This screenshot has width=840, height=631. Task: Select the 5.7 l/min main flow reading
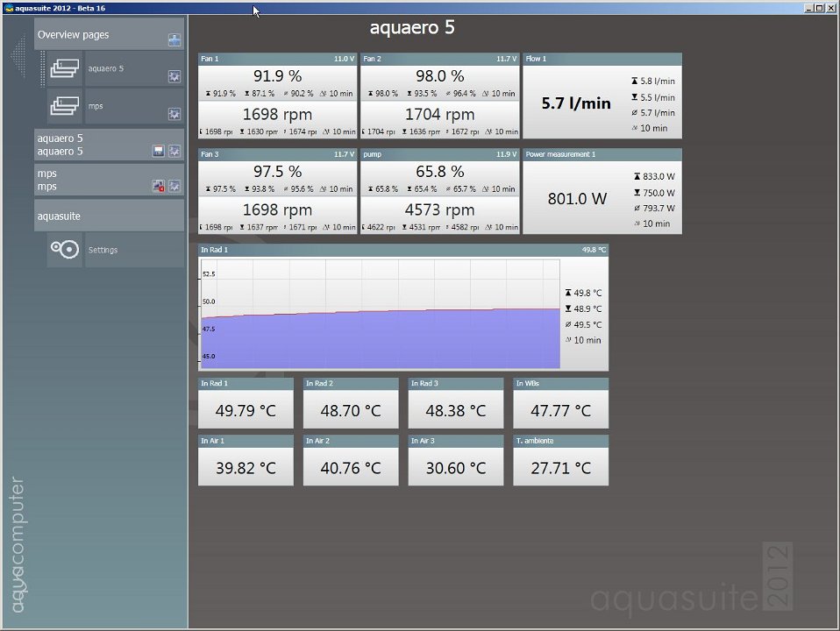[576, 103]
